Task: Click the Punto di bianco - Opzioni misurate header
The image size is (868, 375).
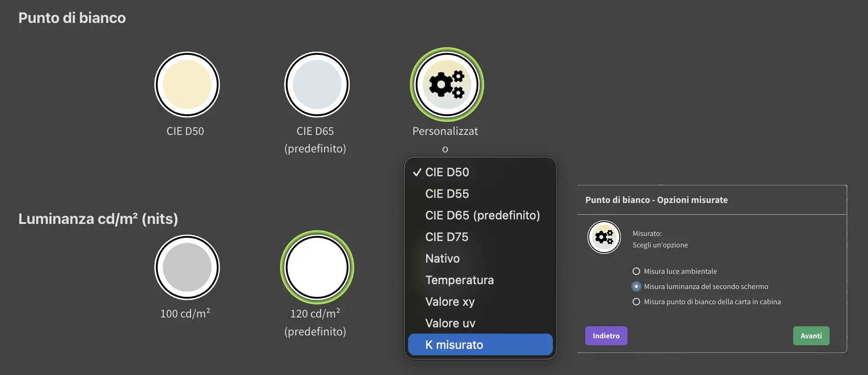Action: [x=657, y=200]
